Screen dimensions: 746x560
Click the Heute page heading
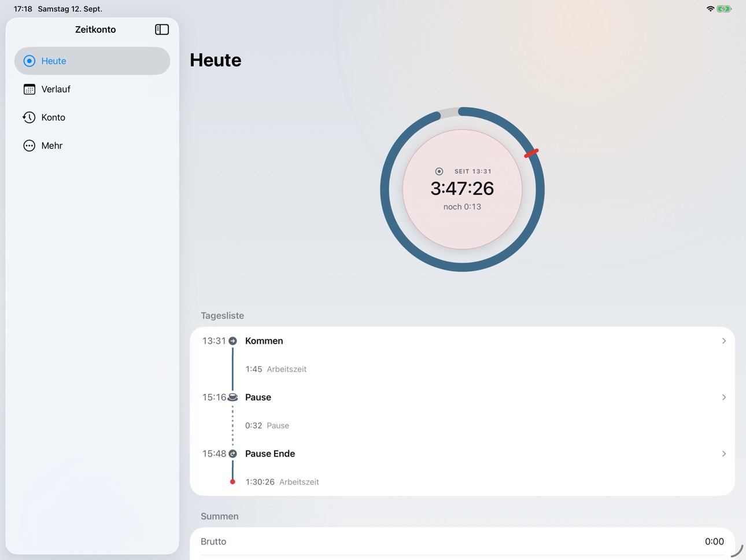[x=216, y=60]
